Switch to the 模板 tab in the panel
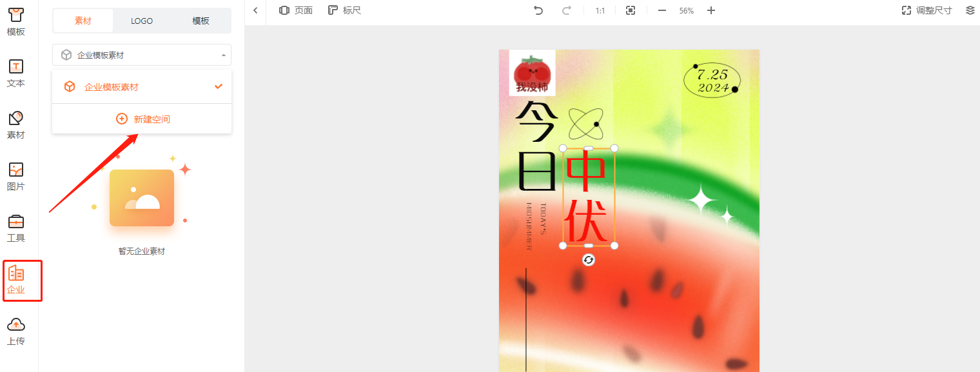 tap(201, 21)
